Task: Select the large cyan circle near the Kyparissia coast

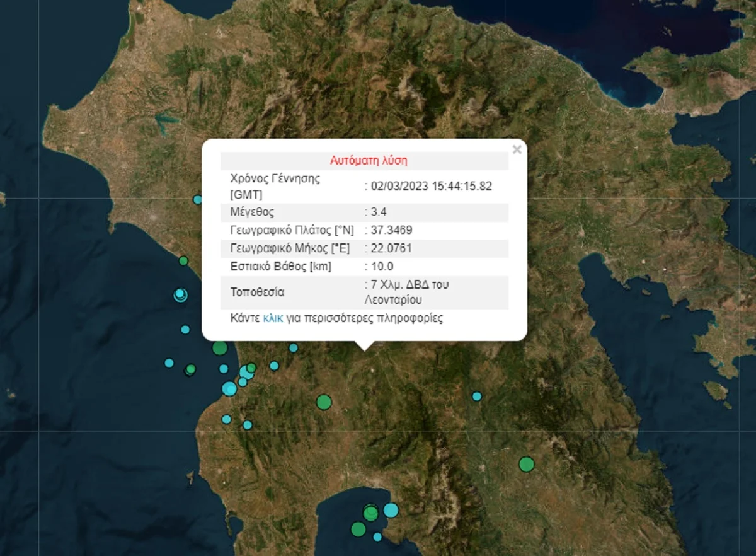Action: pos(228,390)
